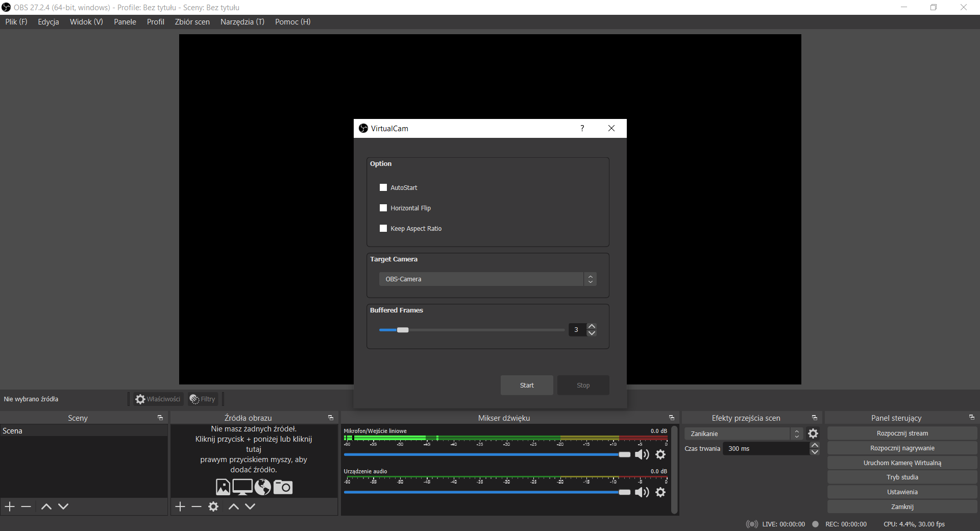This screenshot has width=980, height=531.
Task: Increase Buffered Frames with up arrow
Action: click(x=592, y=326)
